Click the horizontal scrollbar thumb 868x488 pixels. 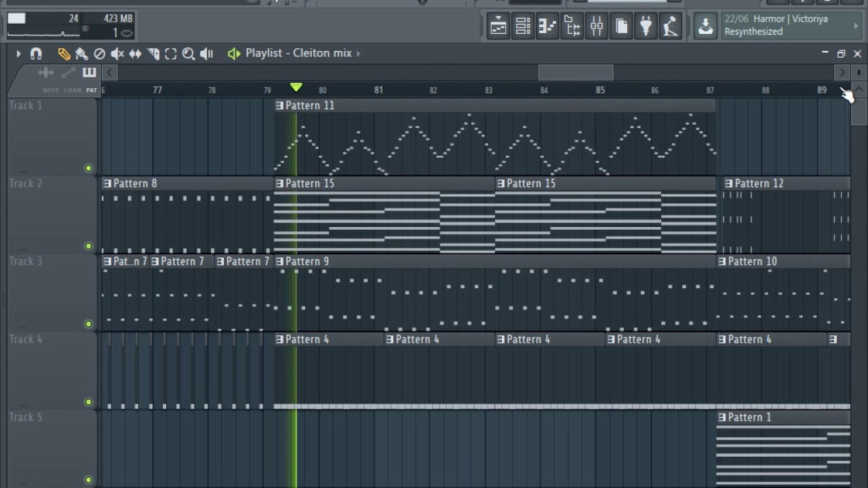576,73
